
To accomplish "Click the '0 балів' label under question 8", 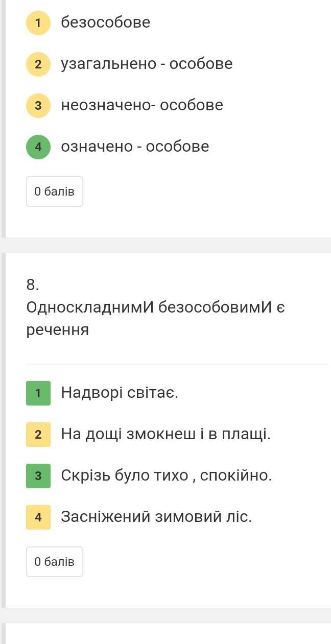I will click(x=54, y=562).
